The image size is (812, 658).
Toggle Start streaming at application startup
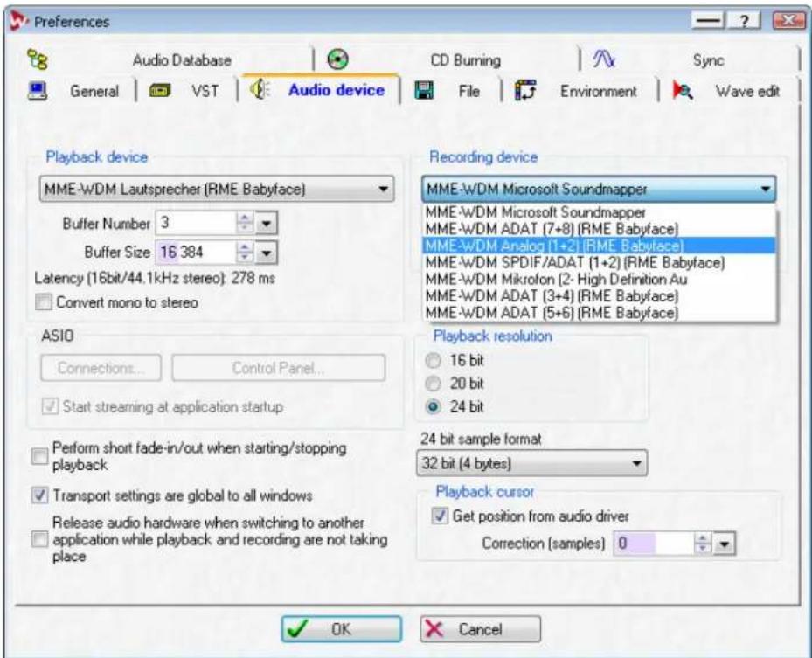click(x=50, y=406)
